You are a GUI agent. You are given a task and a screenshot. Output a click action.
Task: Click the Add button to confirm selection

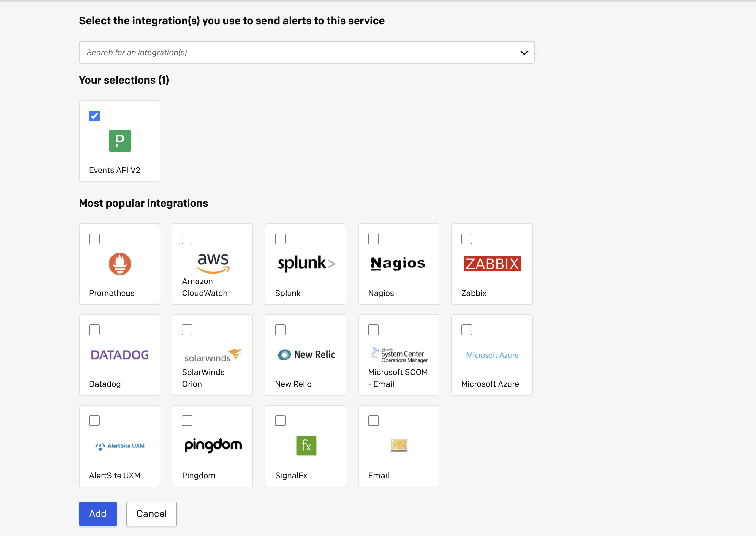[x=98, y=513]
